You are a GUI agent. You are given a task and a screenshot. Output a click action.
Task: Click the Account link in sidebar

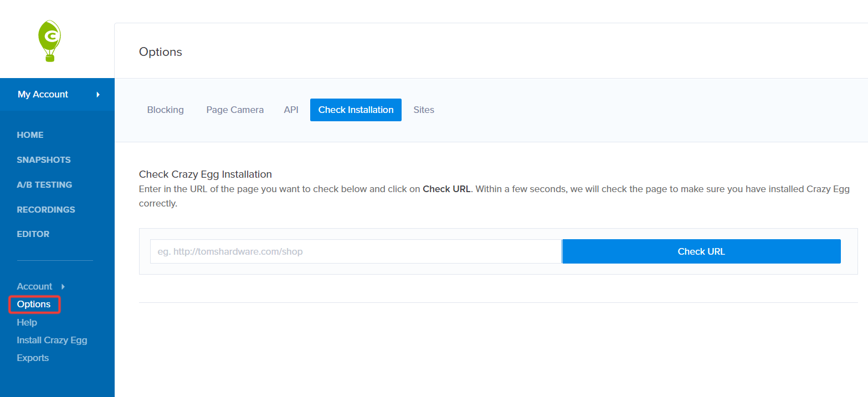point(34,286)
